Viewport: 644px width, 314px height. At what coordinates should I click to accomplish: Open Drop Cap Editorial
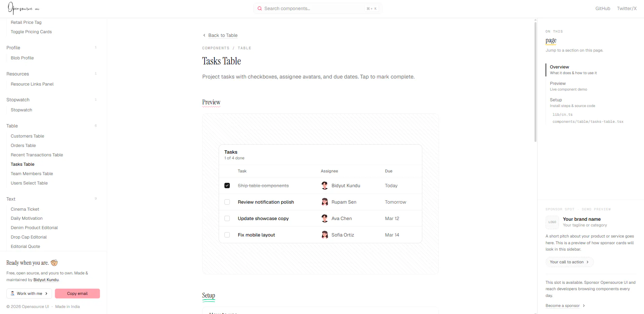(29, 237)
